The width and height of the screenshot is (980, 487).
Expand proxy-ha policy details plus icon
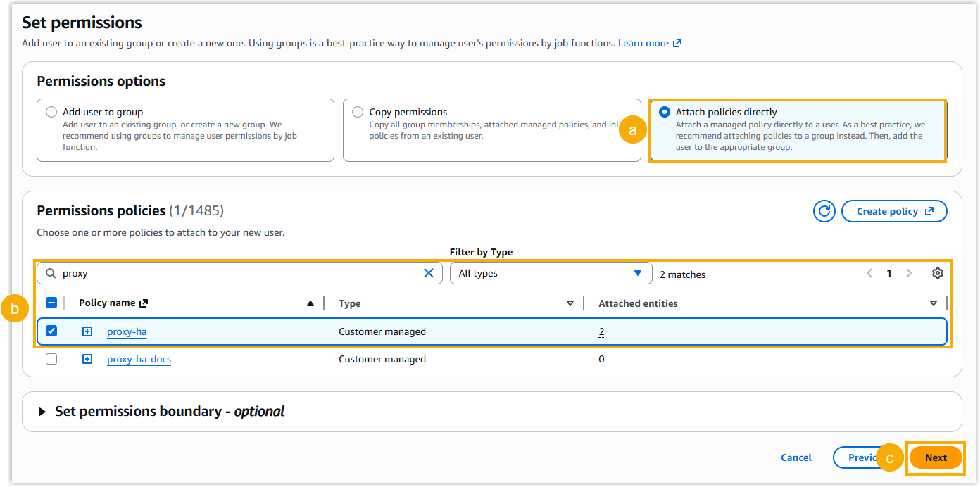point(87,331)
